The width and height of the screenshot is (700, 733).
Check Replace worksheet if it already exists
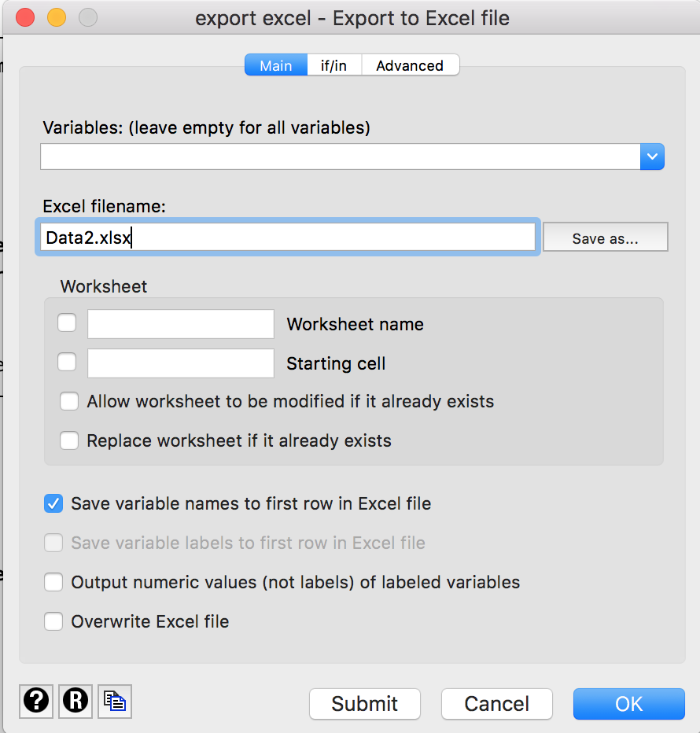[x=69, y=440]
